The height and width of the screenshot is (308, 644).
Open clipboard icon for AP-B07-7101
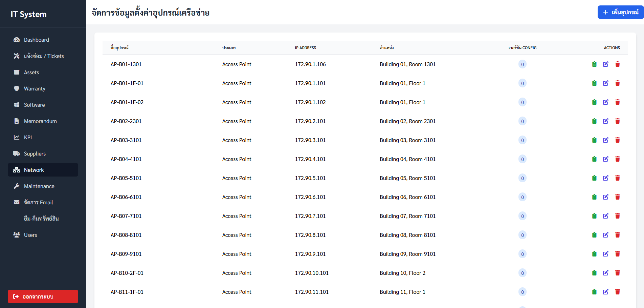pos(594,216)
